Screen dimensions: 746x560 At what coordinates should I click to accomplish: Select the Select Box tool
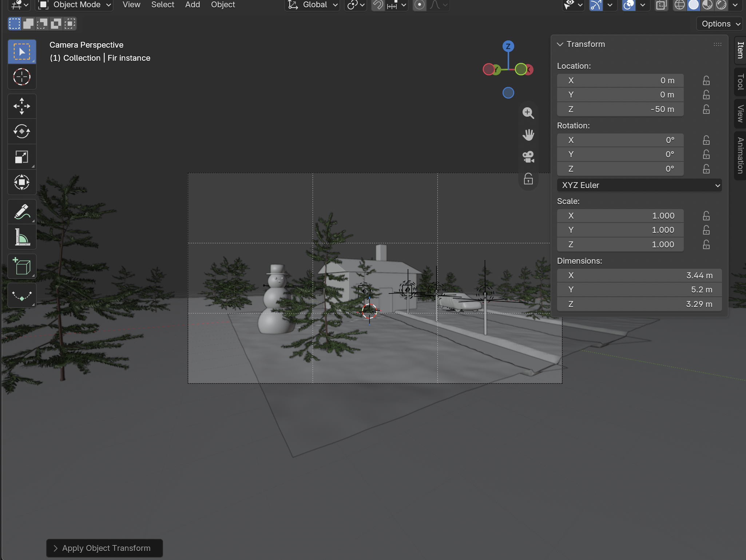22,52
